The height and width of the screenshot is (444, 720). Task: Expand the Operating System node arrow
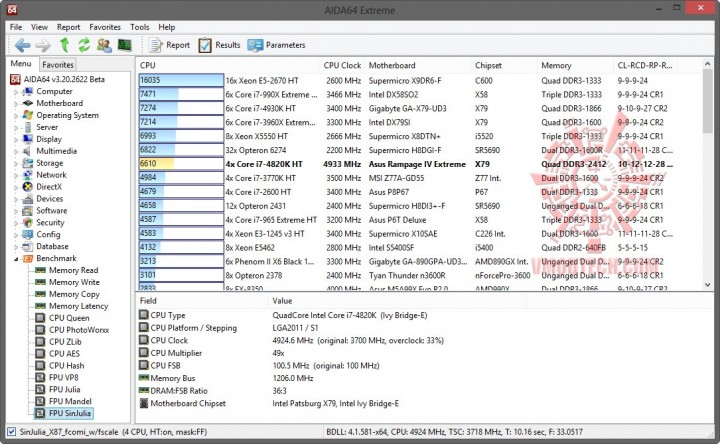(x=16, y=116)
